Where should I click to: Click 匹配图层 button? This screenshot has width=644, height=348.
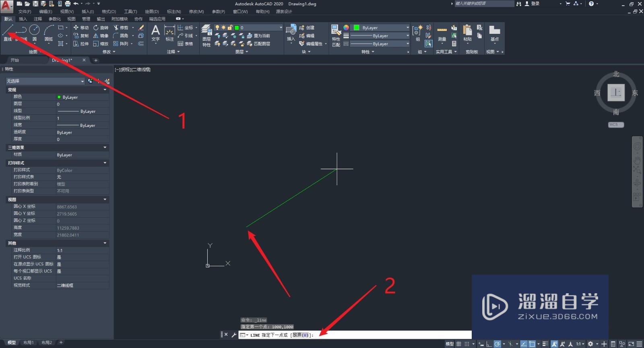tap(258, 43)
